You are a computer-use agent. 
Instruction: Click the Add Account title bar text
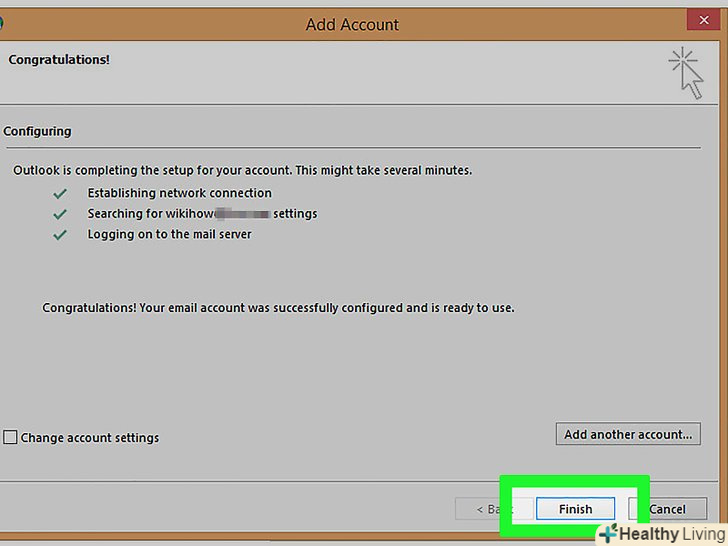[352, 24]
